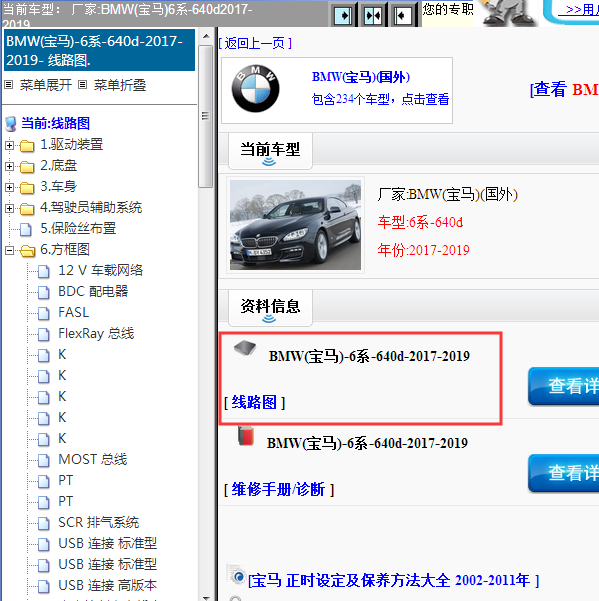Expand the 1.驱动装置 tree node
The image size is (599, 601).
(9, 146)
